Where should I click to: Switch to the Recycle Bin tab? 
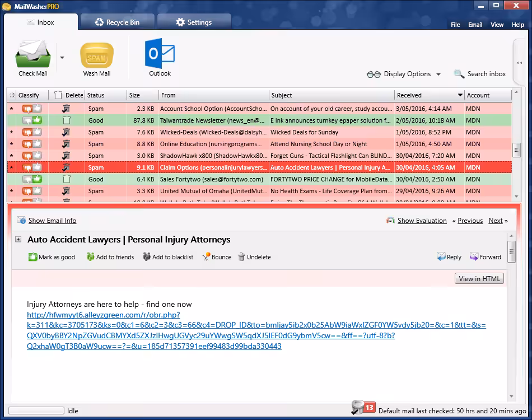coord(117,22)
